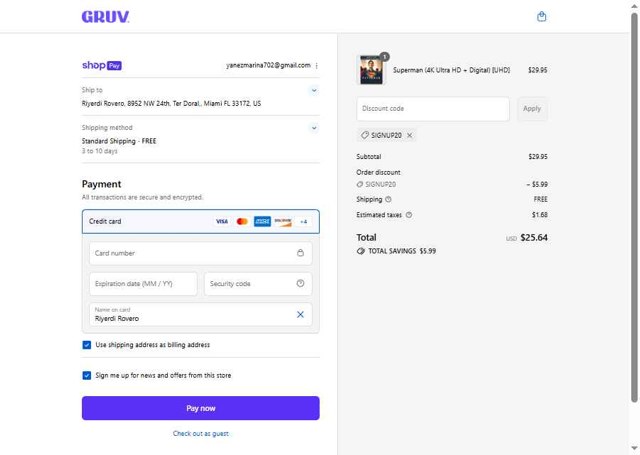This screenshot has height=455, width=640.
Task: Click the American Express icon
Action: click(x=262, y=221)
